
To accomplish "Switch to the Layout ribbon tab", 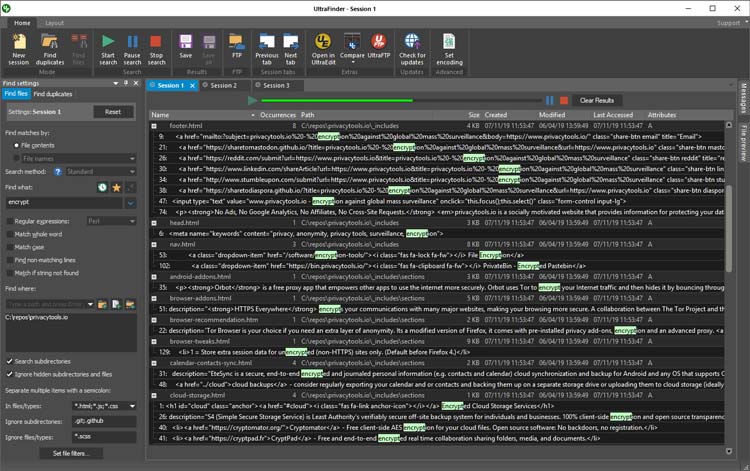I will coord(54,23).
